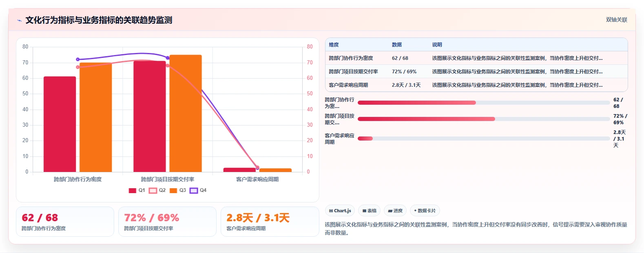Screen dimensions: 644x253
Task: Click the 双轴关联 label in the header
Action: 616,20
